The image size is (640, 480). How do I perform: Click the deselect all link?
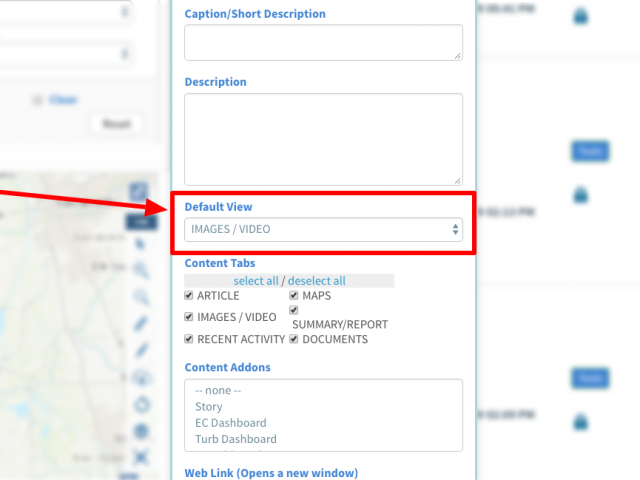pyautogui.click(x=317, y=281)
